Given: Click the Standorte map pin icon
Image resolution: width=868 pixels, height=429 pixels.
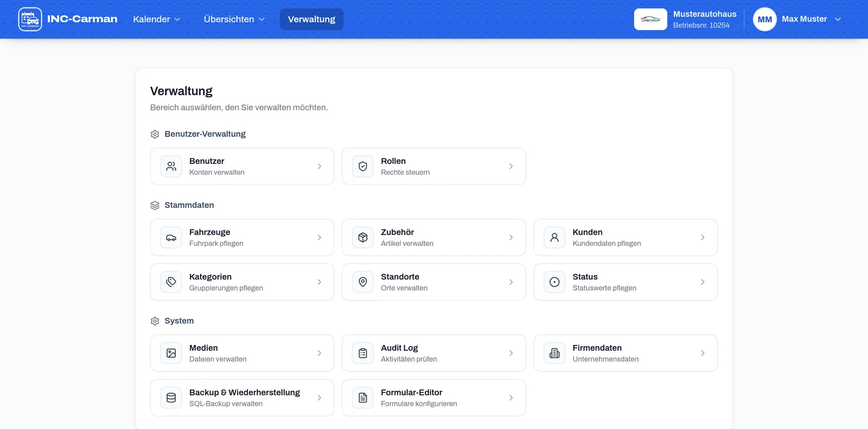Looking at the screenshot, I should [x=363, y=282].
